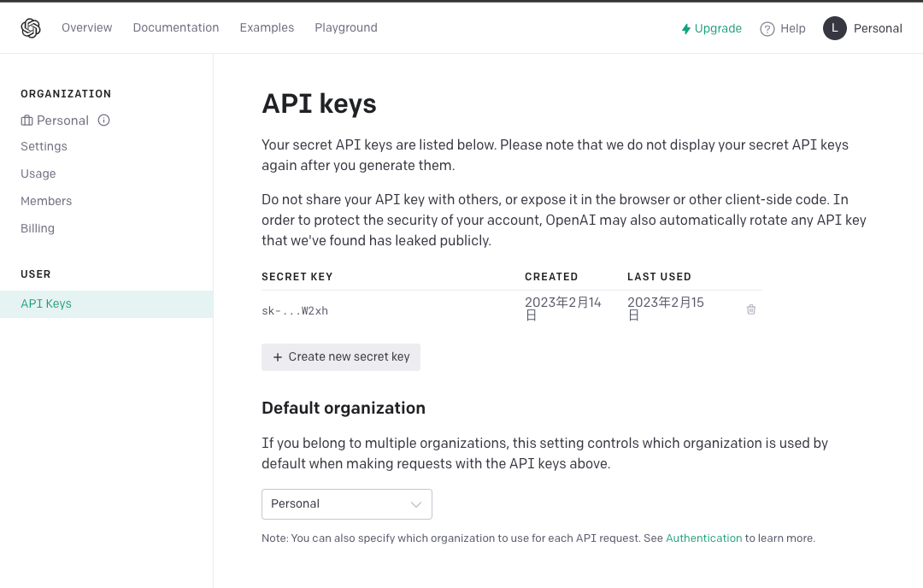Go to the Documentation page

click(x=176, y=28)
